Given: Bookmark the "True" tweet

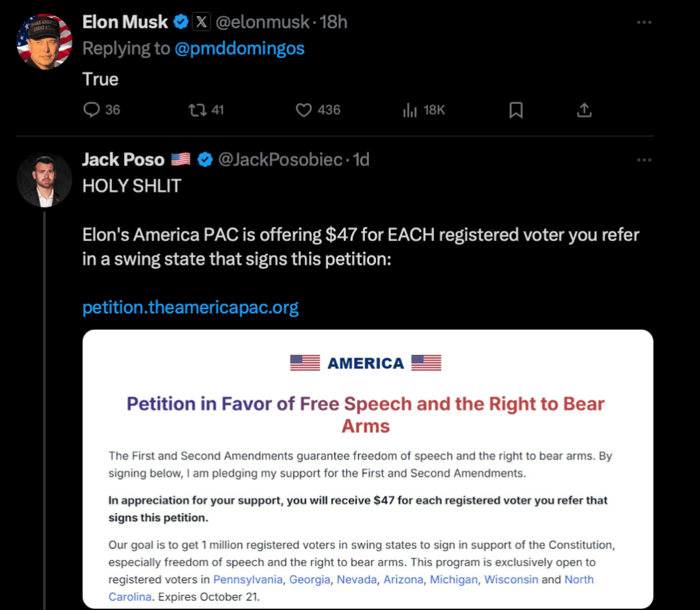Looking at the screenshot, I should pos(516,110).
